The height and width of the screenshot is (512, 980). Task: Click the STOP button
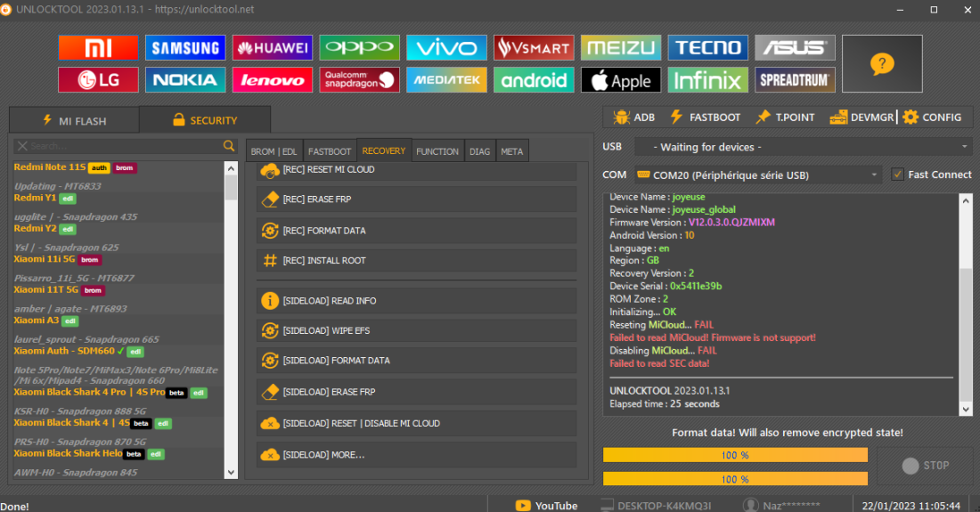click(x=925, y=465)
